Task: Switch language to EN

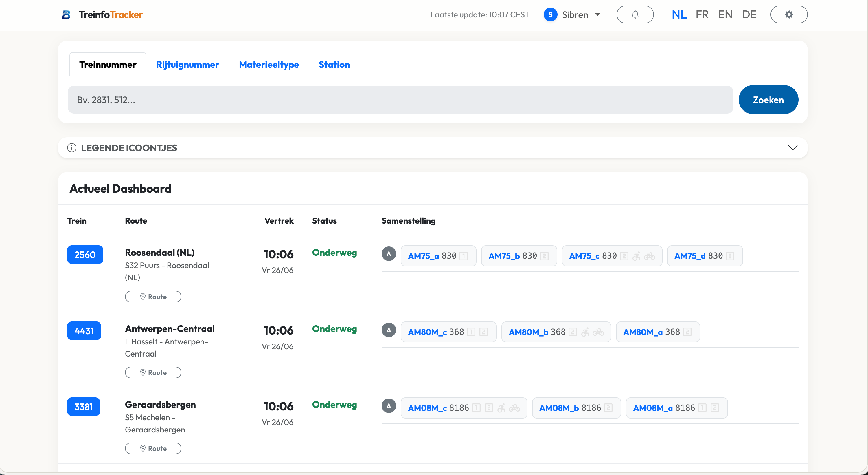Action: tap(725, 14)
